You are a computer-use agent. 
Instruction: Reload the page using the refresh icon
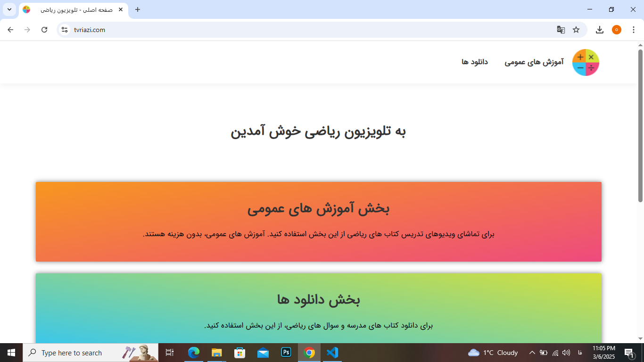tap(44, 30)
